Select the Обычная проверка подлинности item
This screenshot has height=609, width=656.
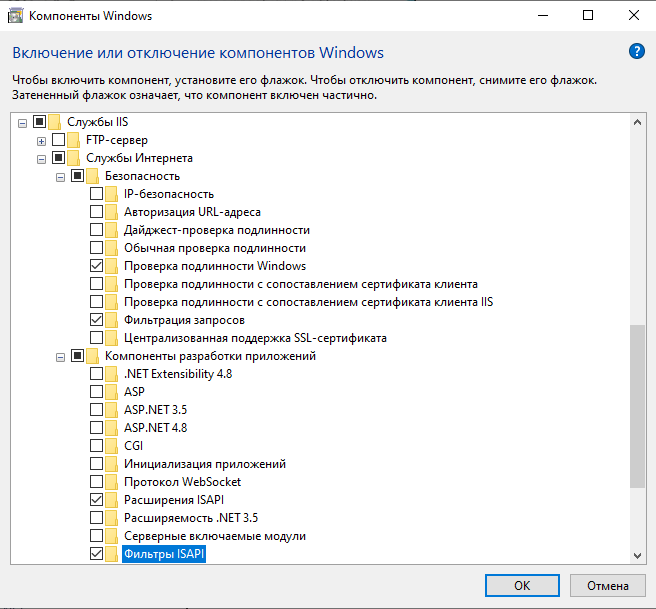[x=214, y=248]
